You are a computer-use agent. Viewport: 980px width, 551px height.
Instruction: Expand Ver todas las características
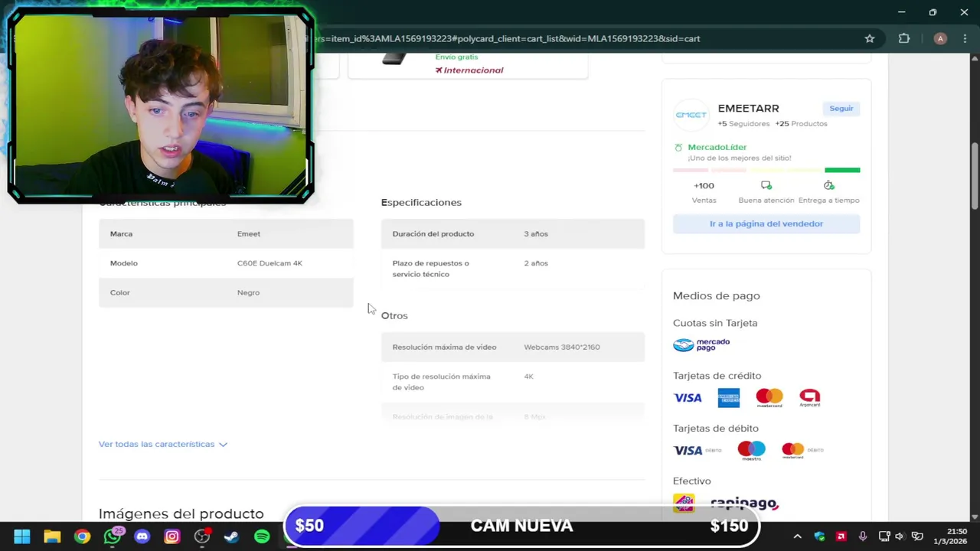[x=162, y=444]
